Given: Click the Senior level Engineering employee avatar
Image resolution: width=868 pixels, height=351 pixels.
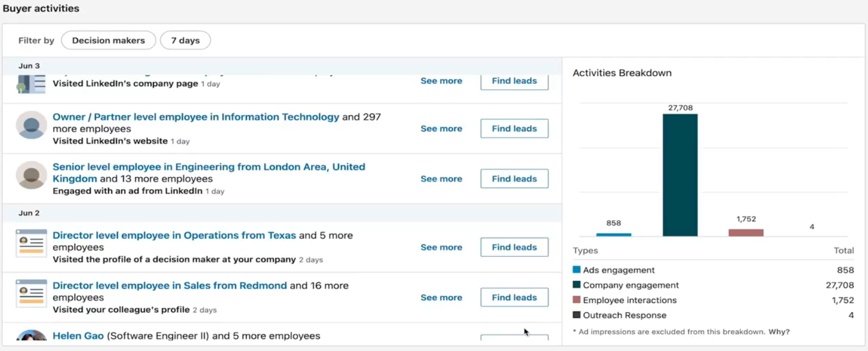Looking at the screenshot, I should click(31, 175).
